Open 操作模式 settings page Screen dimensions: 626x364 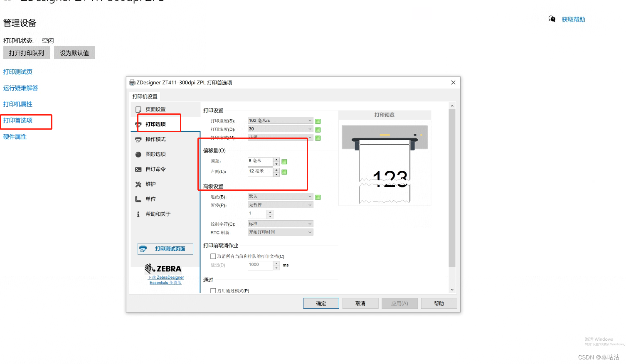[155, 139]
